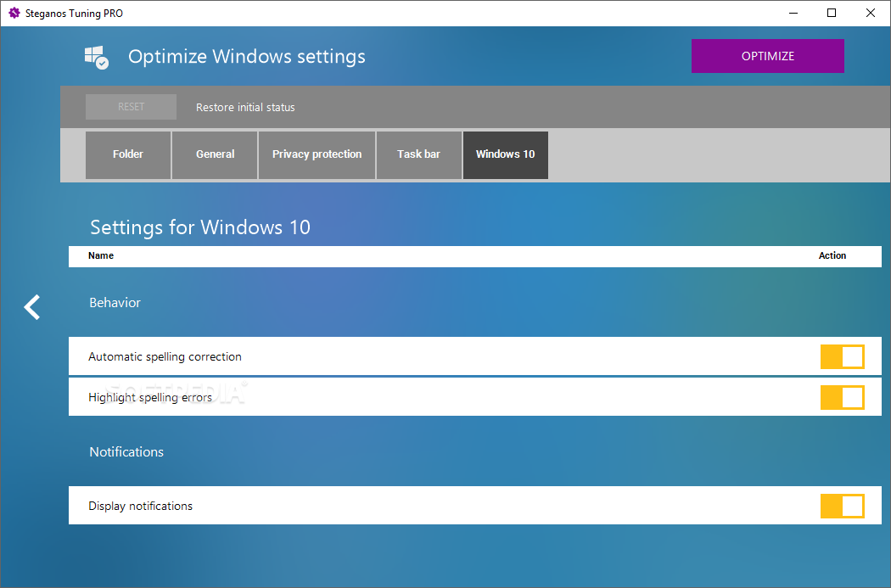The height and width of the screenshot is (588, 891).
Task: Select the Windows 10 tab
Action: coord(505,155)
